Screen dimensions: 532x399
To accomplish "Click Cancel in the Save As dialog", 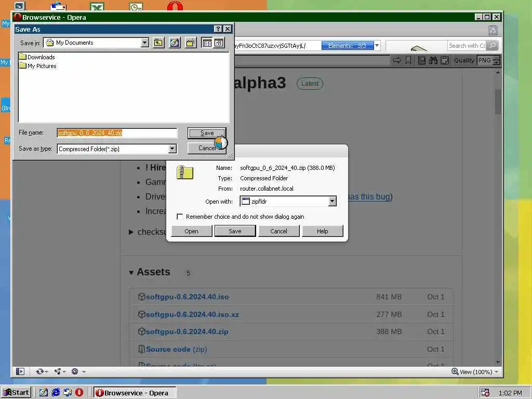I will [x=207, y=148].
